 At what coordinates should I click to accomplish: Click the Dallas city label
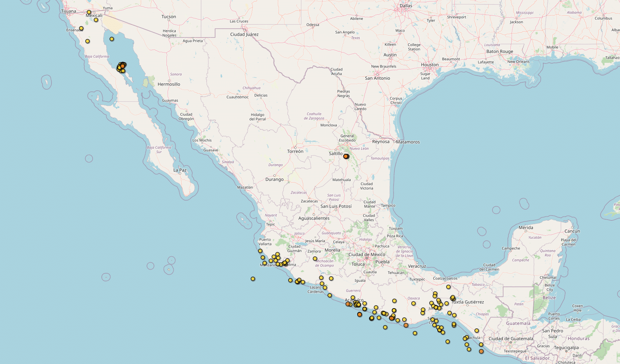click(x=406, y=6)
